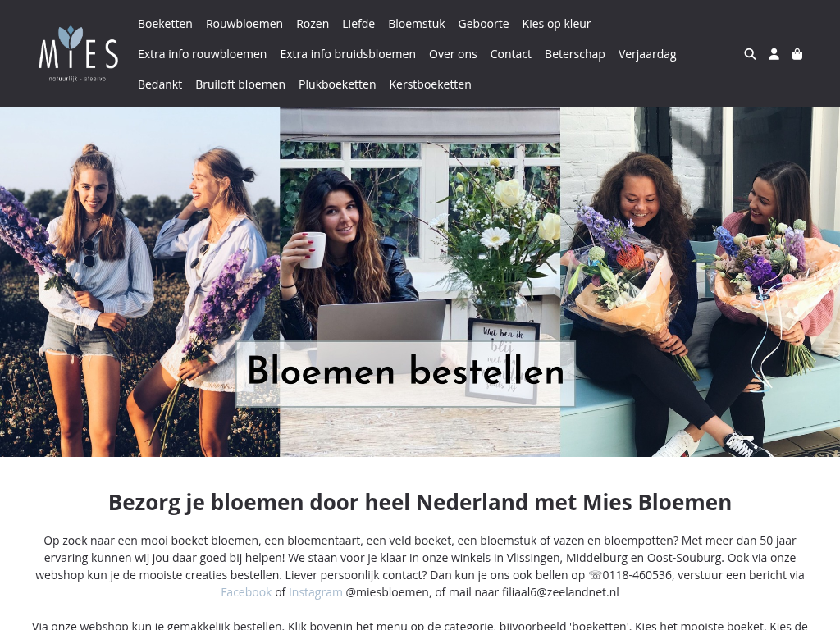
Task: Open the shopping bag cart icon
Action: pyautogui.click(x=797, y=54)
